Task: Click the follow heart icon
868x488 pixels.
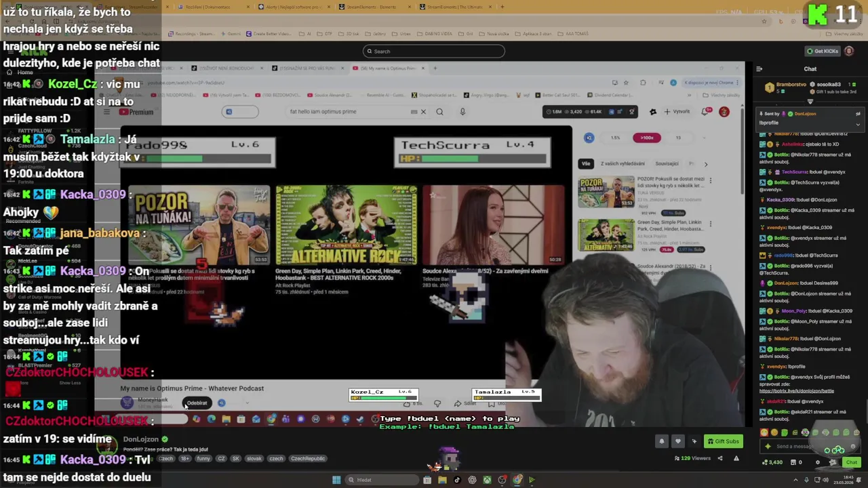Action: click(x=677, y=441)
